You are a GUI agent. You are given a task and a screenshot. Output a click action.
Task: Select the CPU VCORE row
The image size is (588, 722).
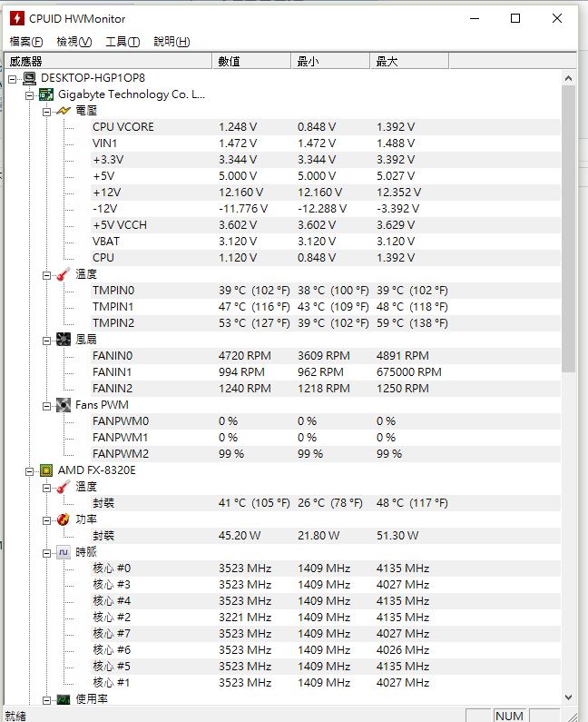[x=325, y=127]
